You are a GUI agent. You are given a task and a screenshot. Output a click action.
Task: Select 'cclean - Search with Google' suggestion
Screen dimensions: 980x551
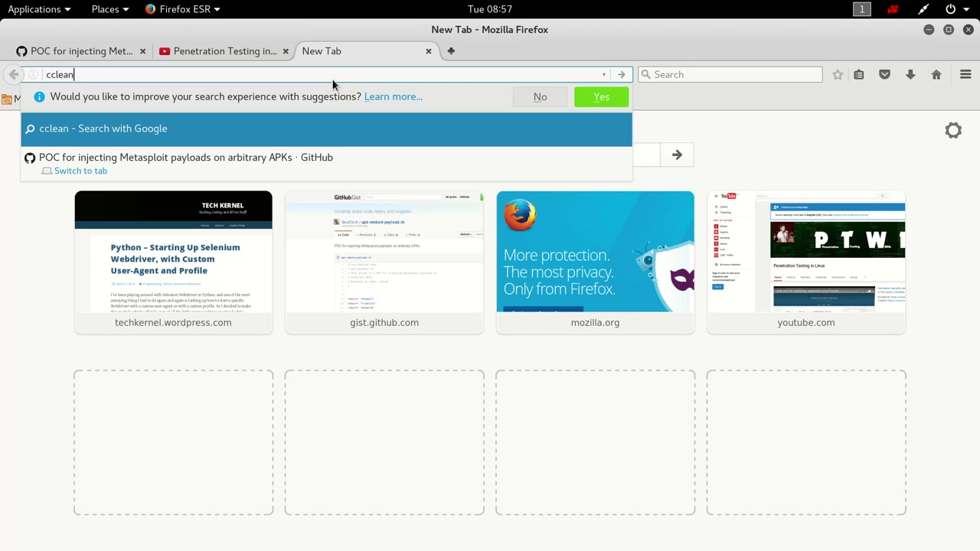tap(327, 129)
